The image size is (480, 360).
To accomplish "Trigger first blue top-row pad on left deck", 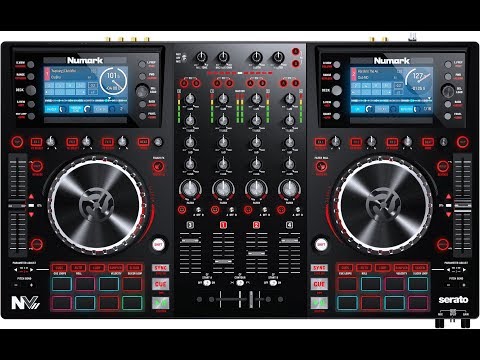I will pos(62,284).
